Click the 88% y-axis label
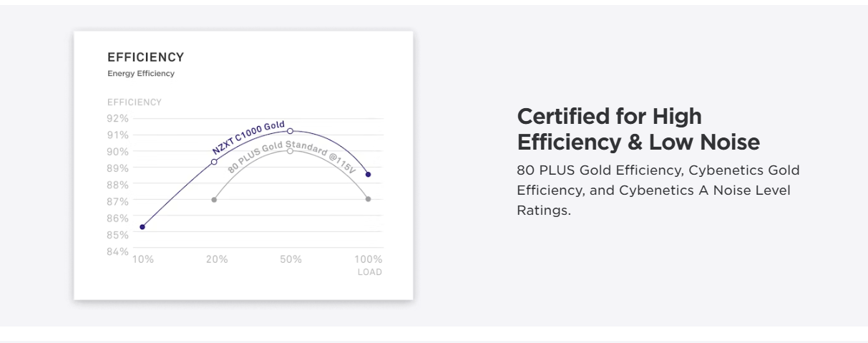Viewport: 868px width, 343px height. pos(118,185)
